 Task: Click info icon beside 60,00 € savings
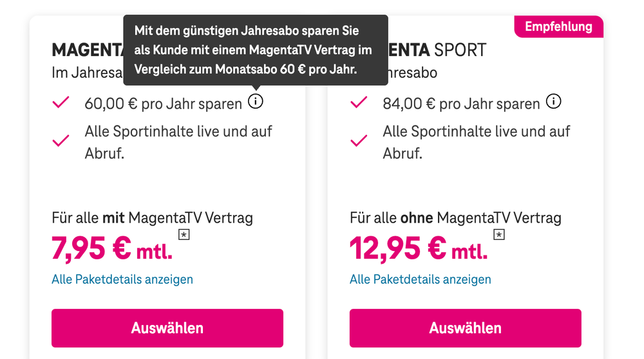tap(256, 102)
